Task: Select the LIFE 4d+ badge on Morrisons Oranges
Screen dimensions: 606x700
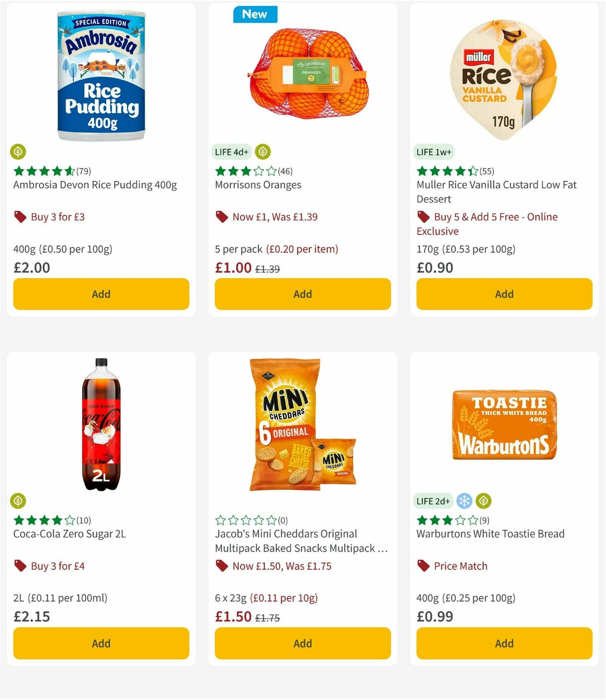Action: tap(230, 151)
